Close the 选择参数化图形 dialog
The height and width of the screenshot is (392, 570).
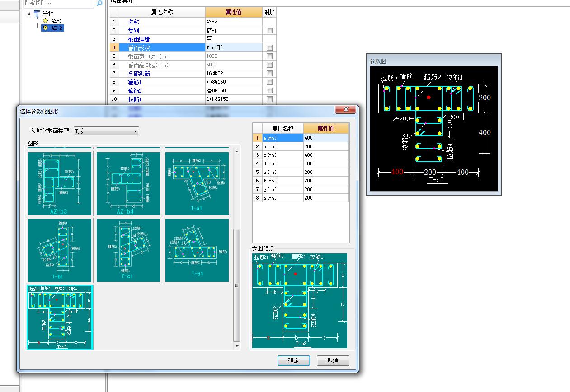(x=346, y=109)
